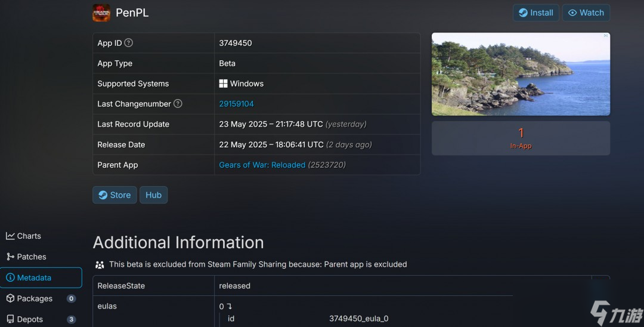This screenshot has height=327, width=644.
Task: Click the coastal landscape advertisement image
Action: tap(521, 74)
